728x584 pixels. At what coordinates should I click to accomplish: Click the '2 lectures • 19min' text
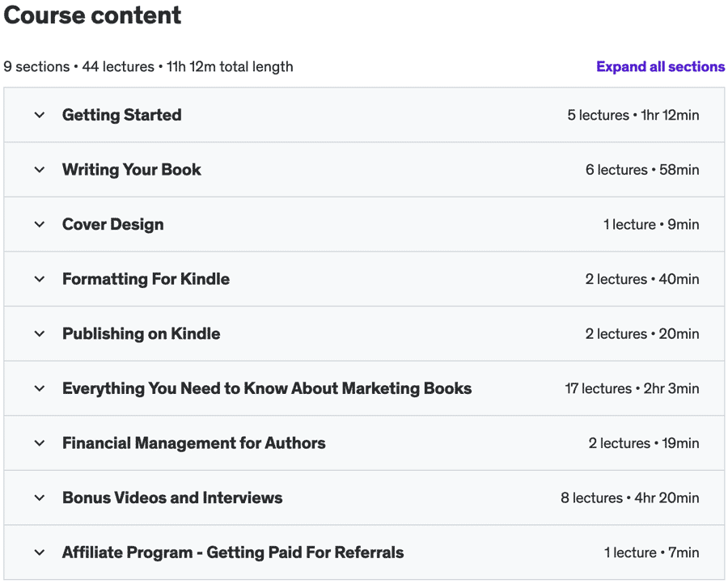[644, 443]
